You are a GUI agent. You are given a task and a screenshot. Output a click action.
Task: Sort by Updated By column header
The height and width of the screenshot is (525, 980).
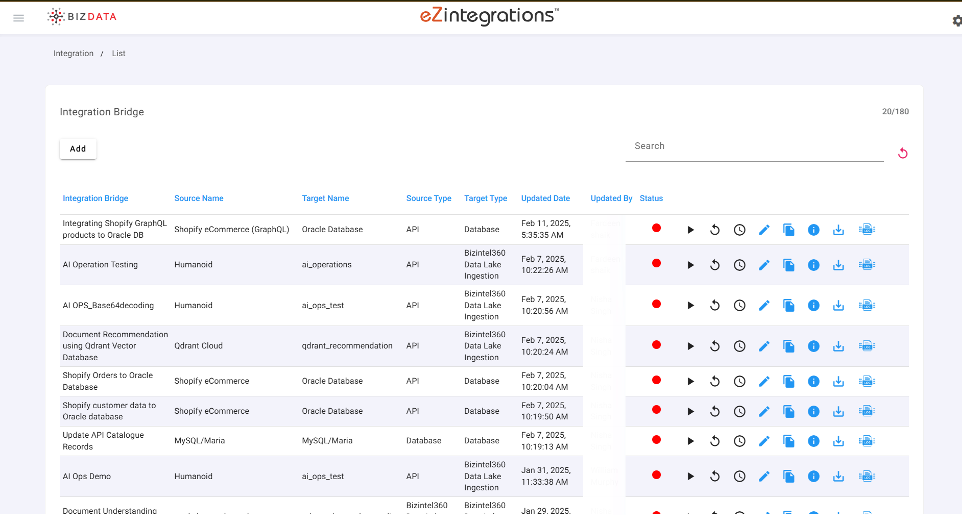point(611,198)
